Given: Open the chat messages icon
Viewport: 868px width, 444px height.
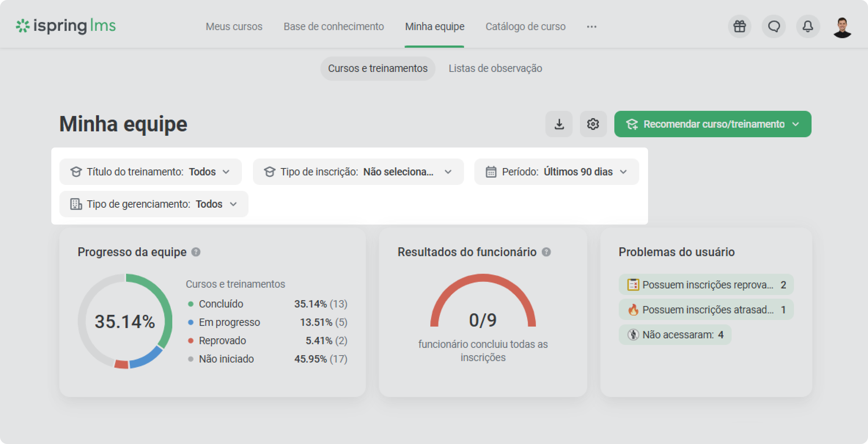Looking at the screenshot, I should 774,26.
